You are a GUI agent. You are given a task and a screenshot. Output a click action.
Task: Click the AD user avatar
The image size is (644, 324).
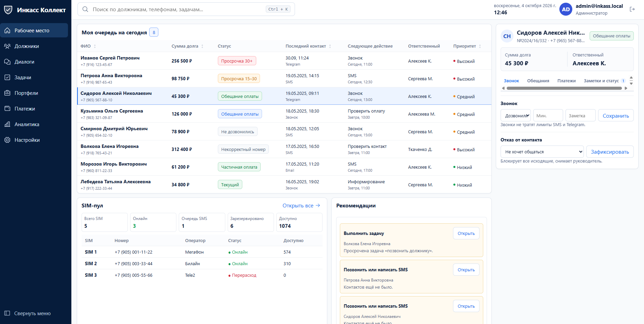(566, 9)
